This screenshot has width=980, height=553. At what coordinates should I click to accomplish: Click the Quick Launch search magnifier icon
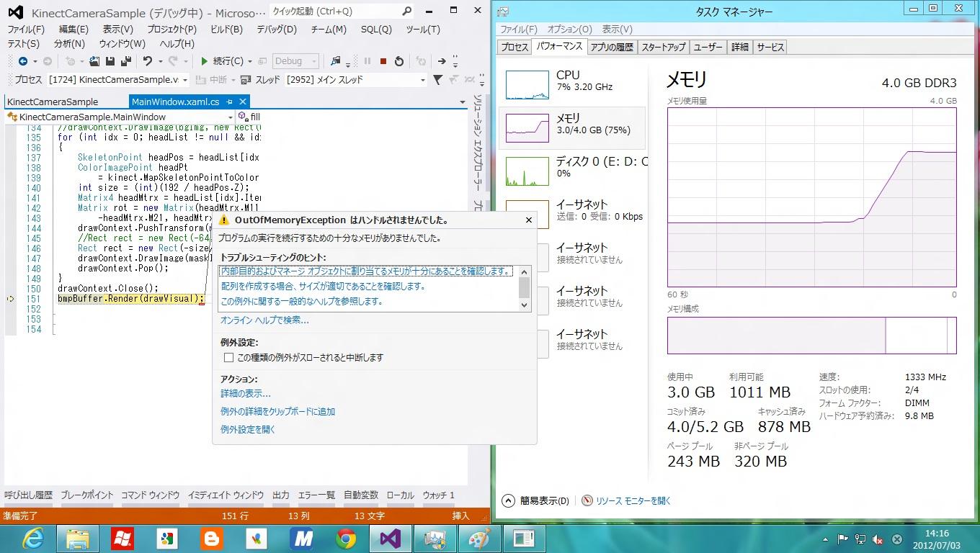click(x=407, y=12)
